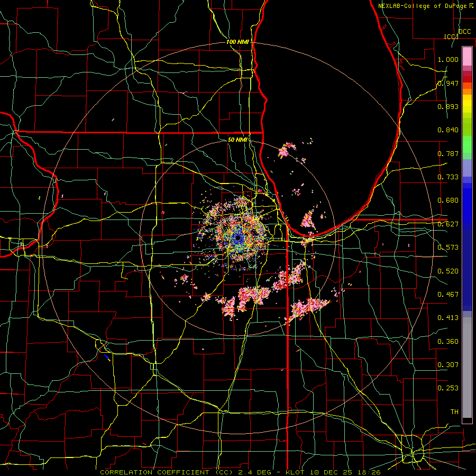This screenshot has width=476, height=476.
Task: Click the NEXLAB-College of DuPage label
Action: (x=424, y=6)
